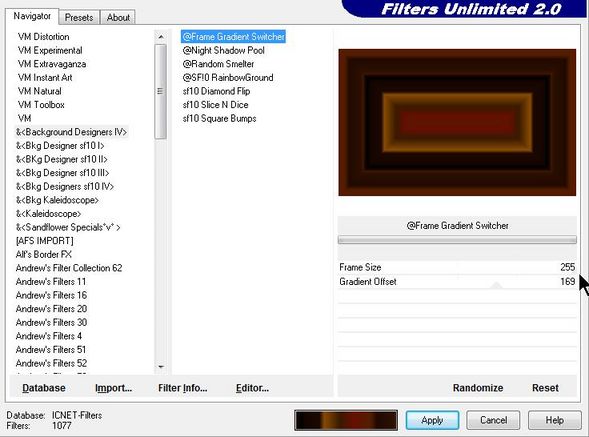Click the category list scroll up arrow
This screenshot has height=437, width=589.
(x=161, y=37)
